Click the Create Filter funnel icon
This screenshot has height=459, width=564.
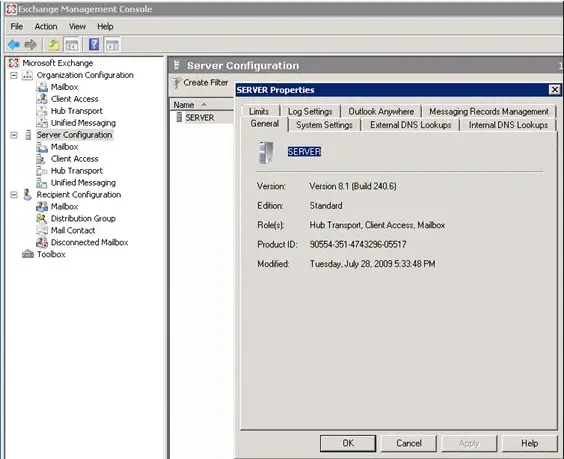[x=176, y=83]
